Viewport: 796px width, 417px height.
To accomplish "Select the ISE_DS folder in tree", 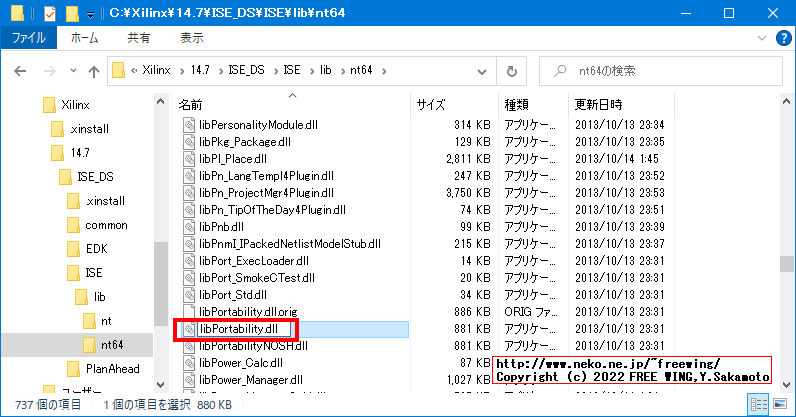I will pyautogui.click(x=95, y=177).
